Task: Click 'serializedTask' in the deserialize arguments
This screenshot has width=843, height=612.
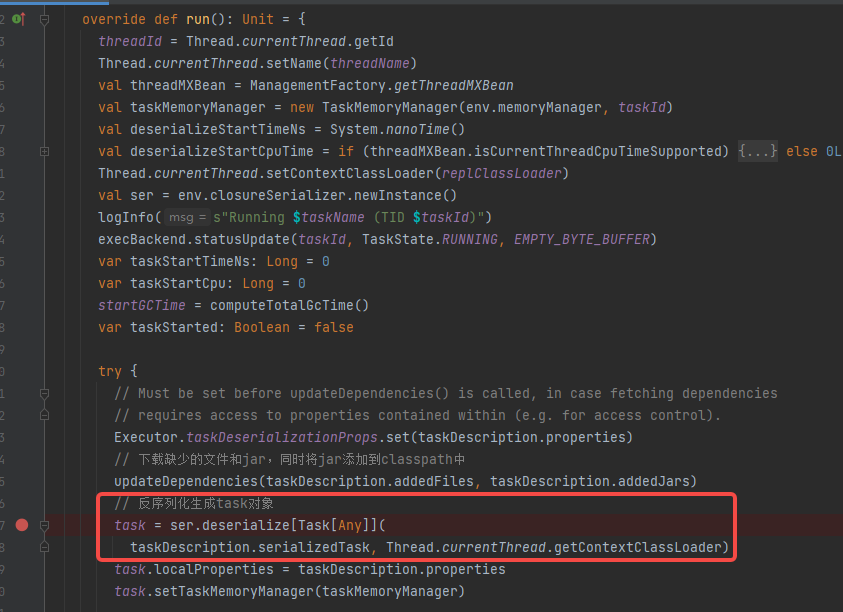Action: pos(314,547)
